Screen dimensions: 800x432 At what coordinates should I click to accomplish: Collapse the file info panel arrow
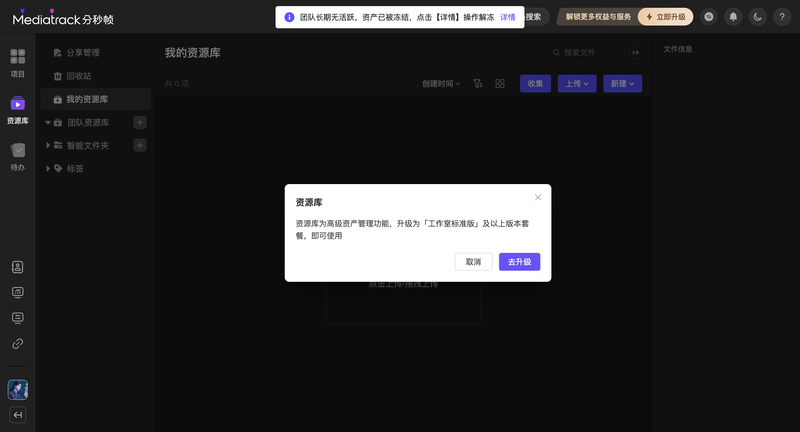[636, 53]
